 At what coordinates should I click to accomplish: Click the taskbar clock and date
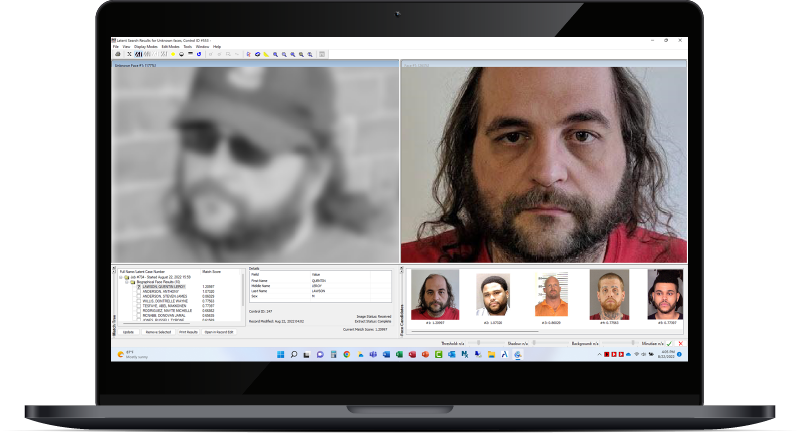click(667, 354)
